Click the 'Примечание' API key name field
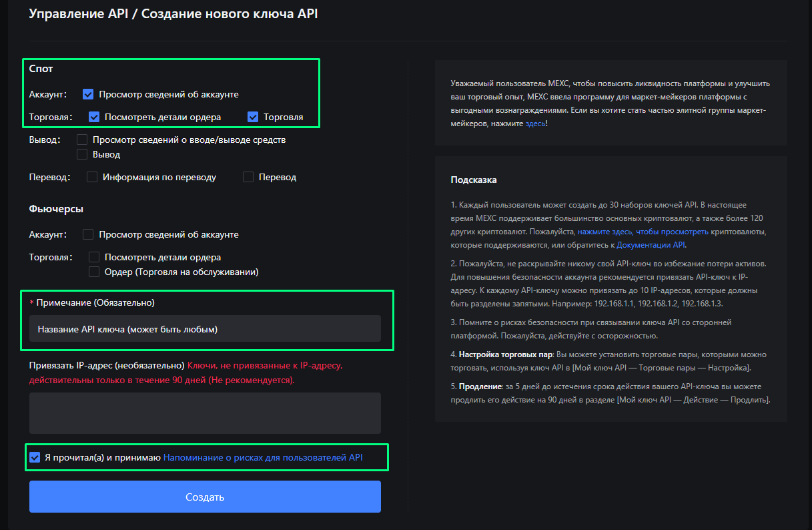Viewport: 812px width, 530px height. point(205,329)
